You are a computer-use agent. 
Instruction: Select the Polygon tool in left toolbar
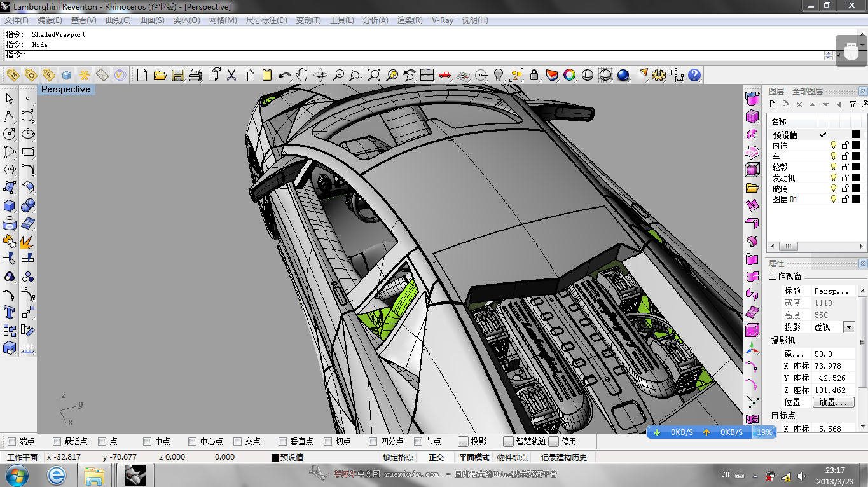[10, 170]
